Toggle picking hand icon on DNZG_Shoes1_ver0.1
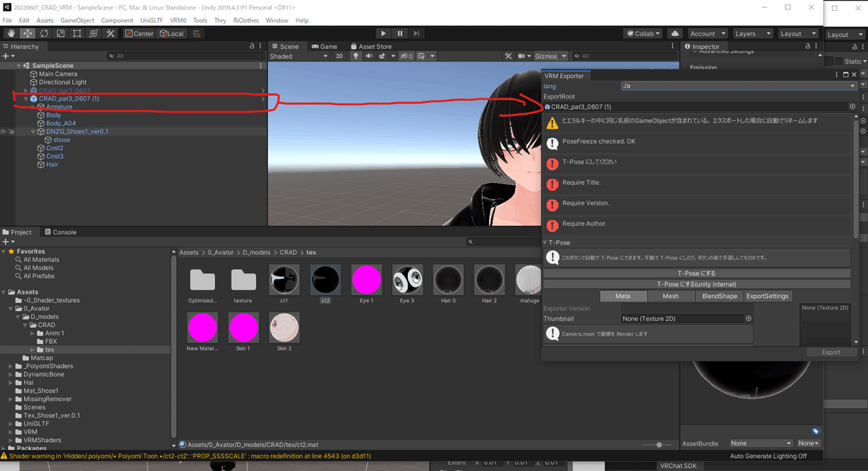This screenshot has height=471, width=868. (x=12, y=132)
